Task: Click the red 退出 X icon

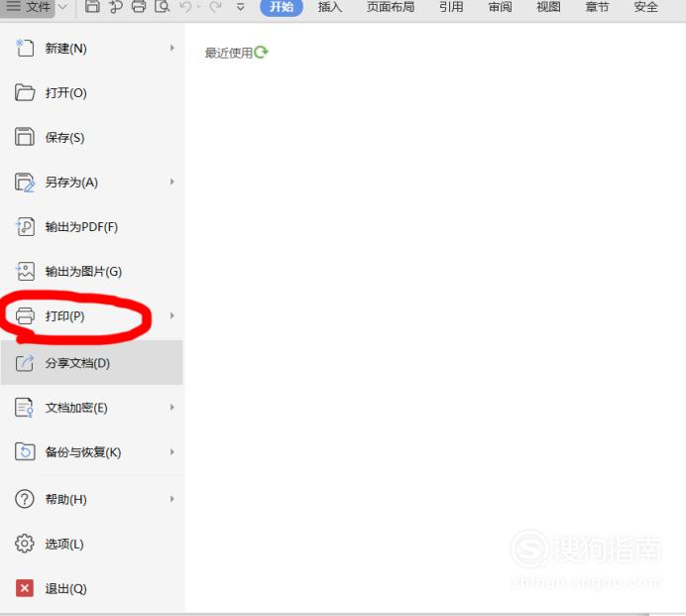Action: pos(25,588)
